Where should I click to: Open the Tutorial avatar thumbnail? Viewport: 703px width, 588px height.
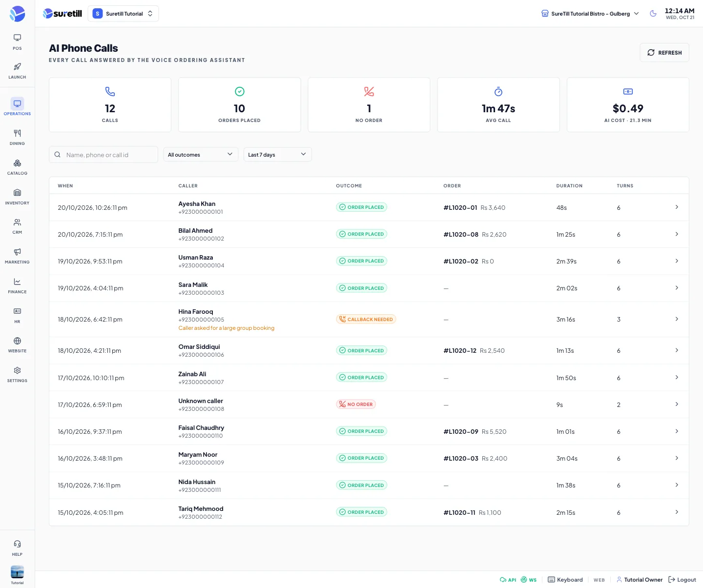17,572
